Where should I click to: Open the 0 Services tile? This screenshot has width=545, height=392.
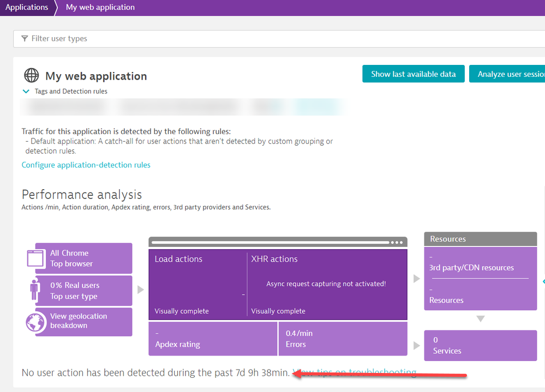(480, 345)
